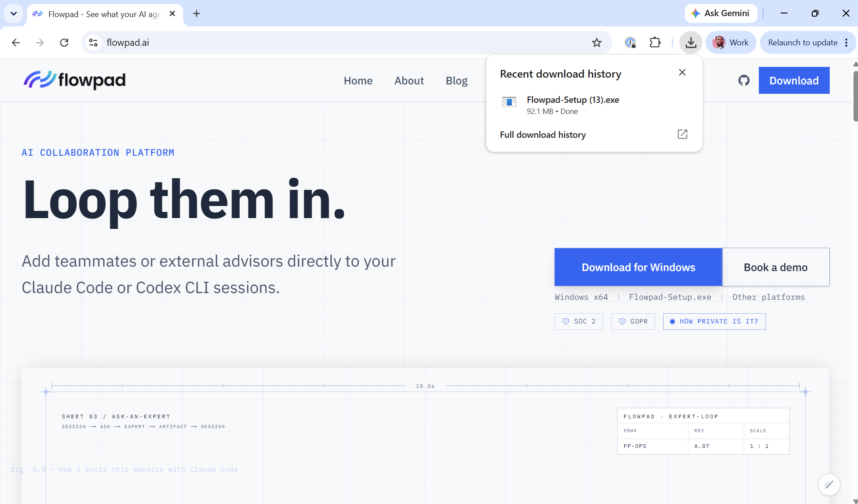Click HOW PRIVATE IS IT?

pos(714,321)
